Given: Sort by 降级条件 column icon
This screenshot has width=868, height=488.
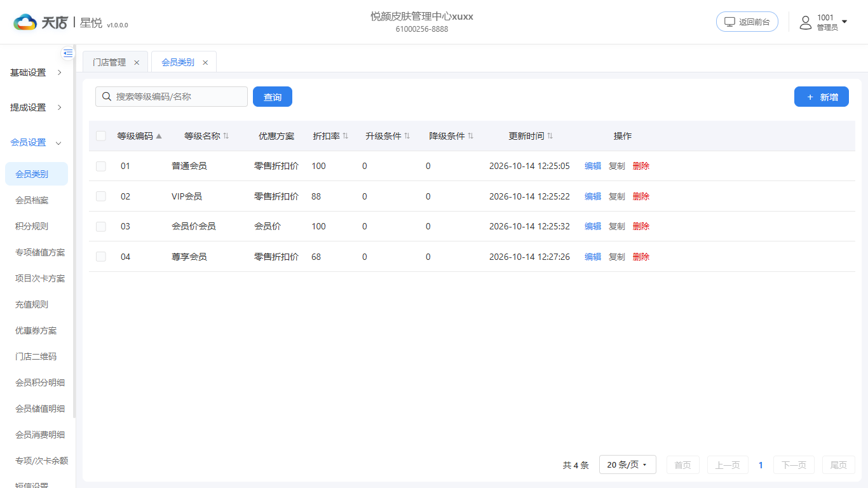Looking at the screenshot, I should click(x=471, y=136).
